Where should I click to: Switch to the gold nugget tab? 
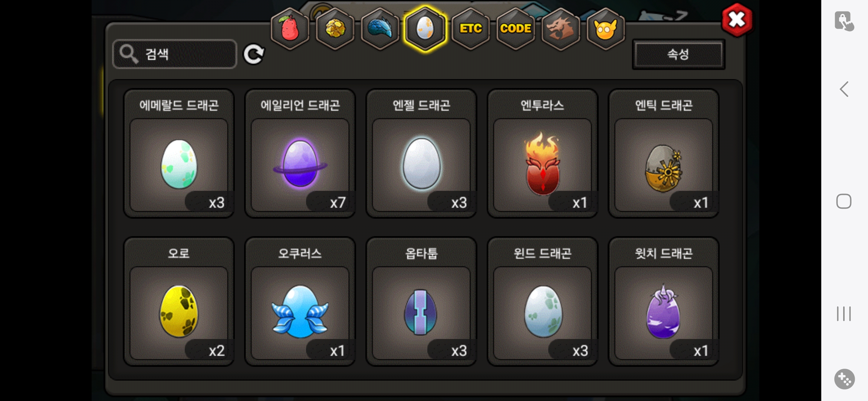pyautogui.click(x=335, y=28)
